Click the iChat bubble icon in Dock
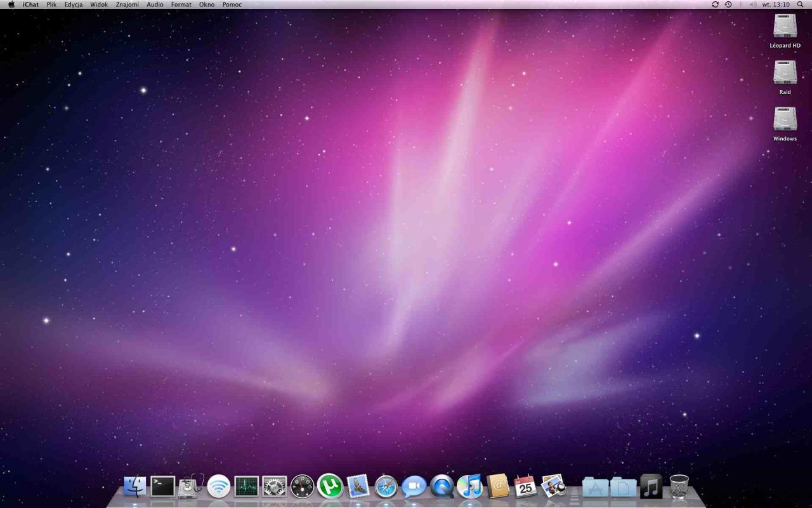The height and width of the screenshot is (508, 812). tap(414, 486)
